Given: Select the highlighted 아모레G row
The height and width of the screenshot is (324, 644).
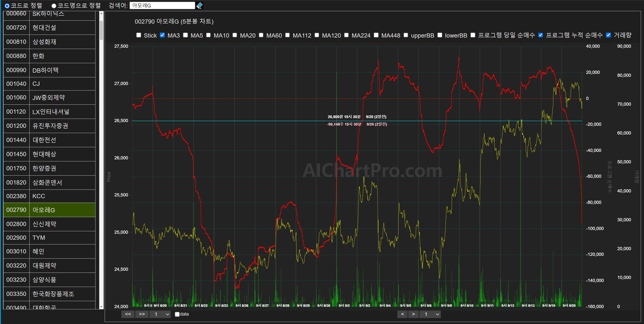Looking at the screenshot, I should pos(49,210).
